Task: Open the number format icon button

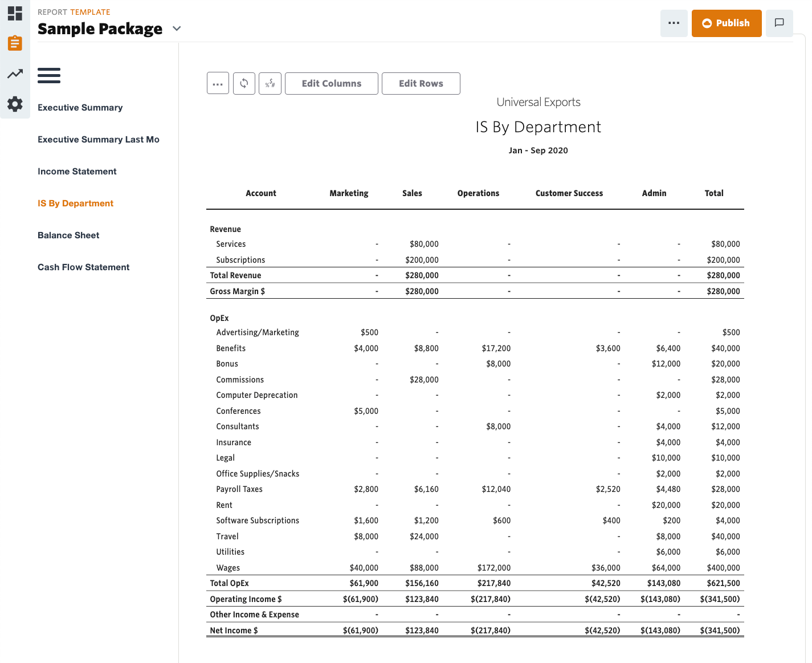Action: 270,83
